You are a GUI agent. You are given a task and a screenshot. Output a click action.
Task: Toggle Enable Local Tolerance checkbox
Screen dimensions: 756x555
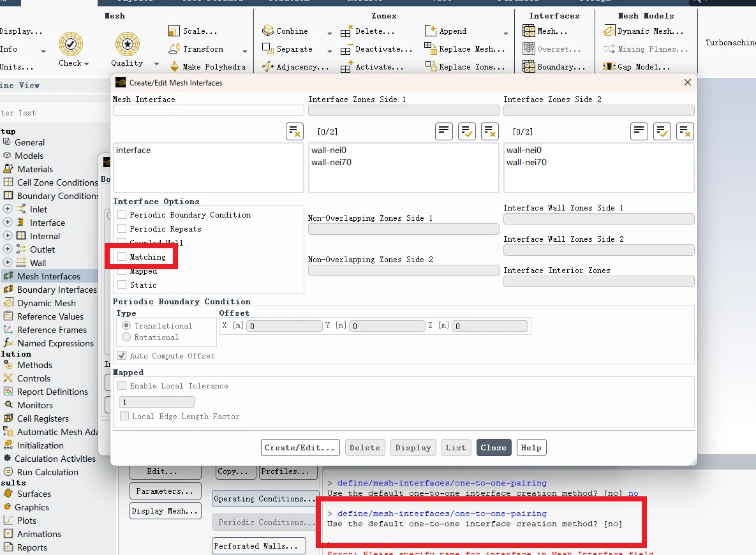[x=122, y=385]
